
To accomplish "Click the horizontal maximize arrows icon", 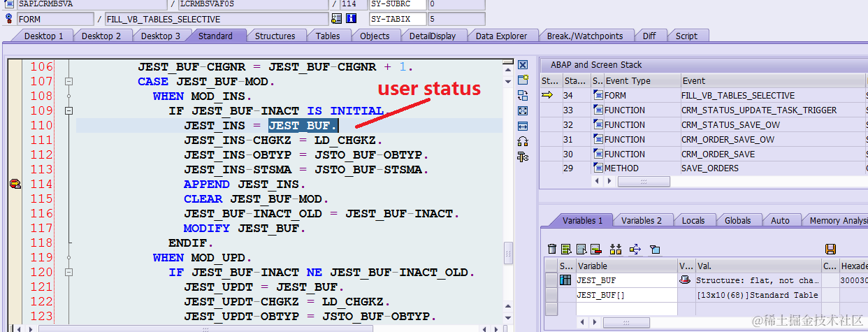I will 523,127.
